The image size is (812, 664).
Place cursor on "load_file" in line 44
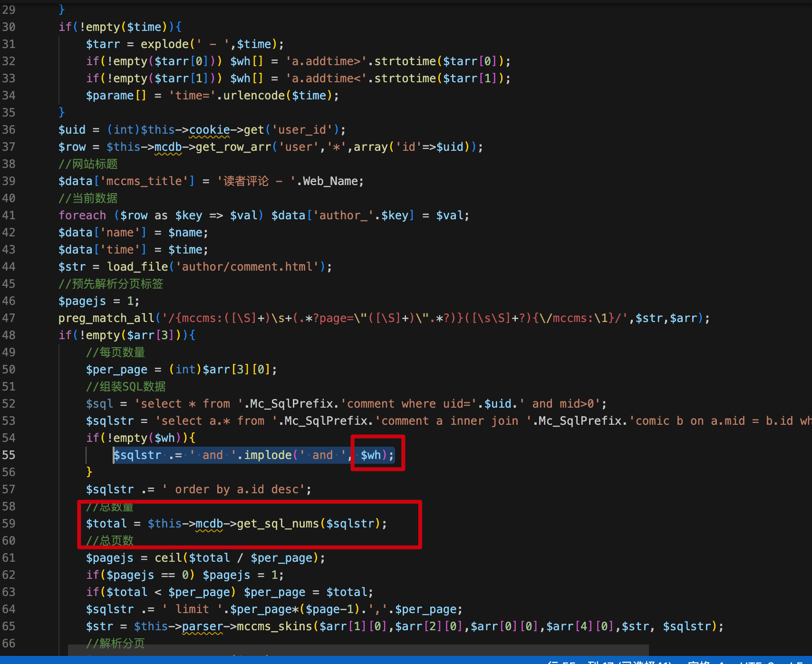(137, 266)
